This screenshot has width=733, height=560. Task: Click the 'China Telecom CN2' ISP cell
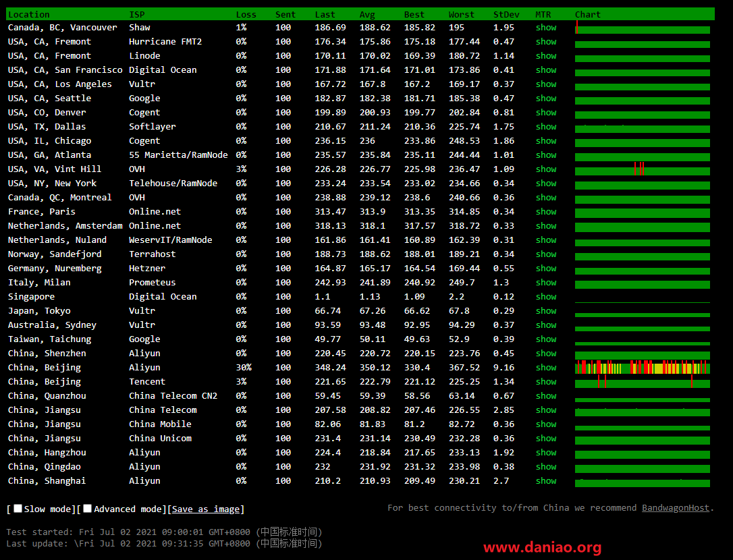(173, 396)
